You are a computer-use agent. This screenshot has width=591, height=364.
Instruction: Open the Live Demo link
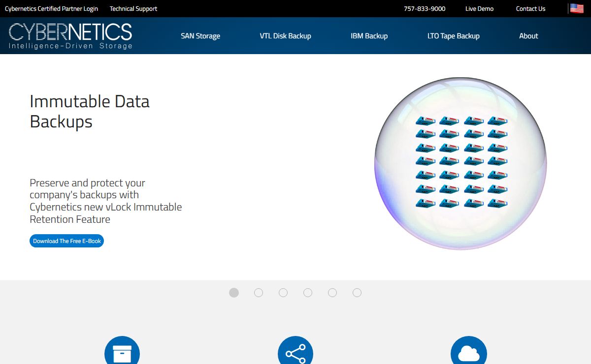pos(479,9)
